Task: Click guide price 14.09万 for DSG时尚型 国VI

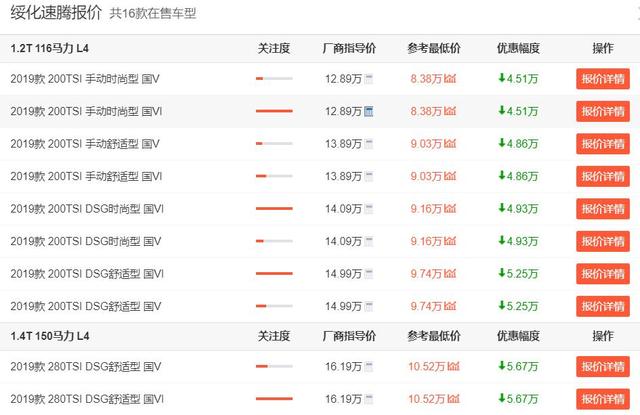Action: click(x=344, y=209)
